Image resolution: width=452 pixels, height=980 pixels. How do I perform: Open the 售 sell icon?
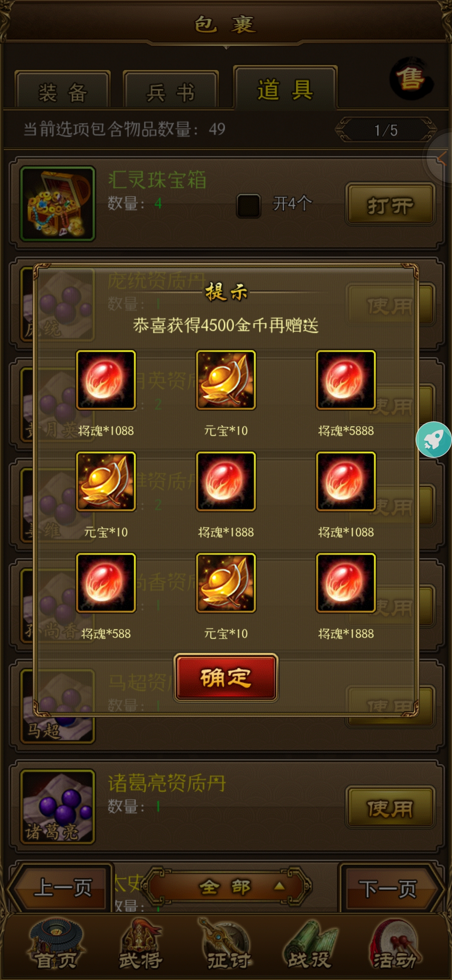pyautogui.click(x=411, y=79)
